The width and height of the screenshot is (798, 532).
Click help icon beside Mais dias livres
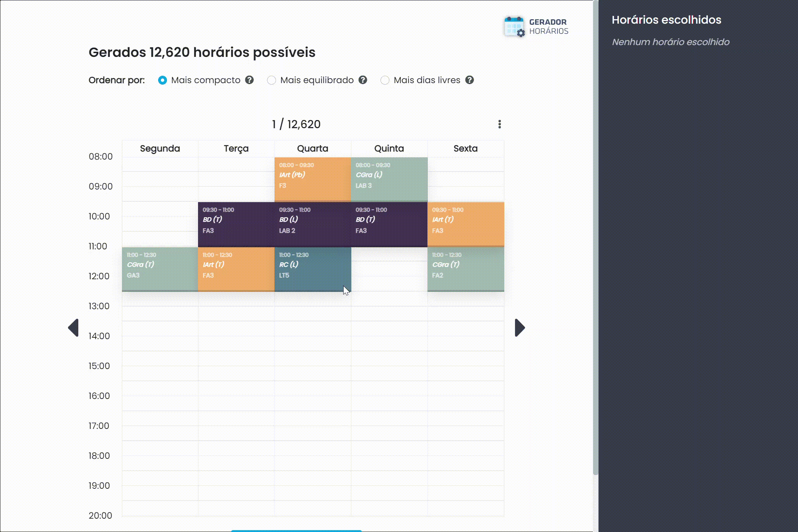tap(470, 80)
